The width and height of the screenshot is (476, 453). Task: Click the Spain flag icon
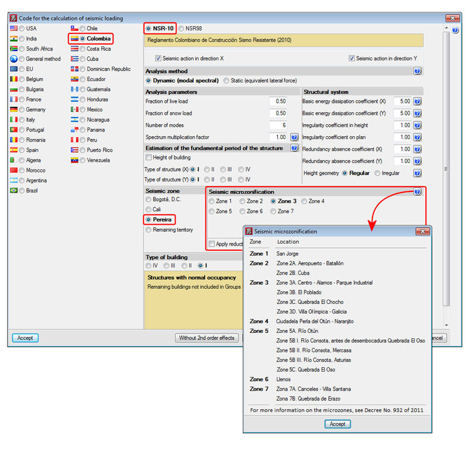pos(14,150)
